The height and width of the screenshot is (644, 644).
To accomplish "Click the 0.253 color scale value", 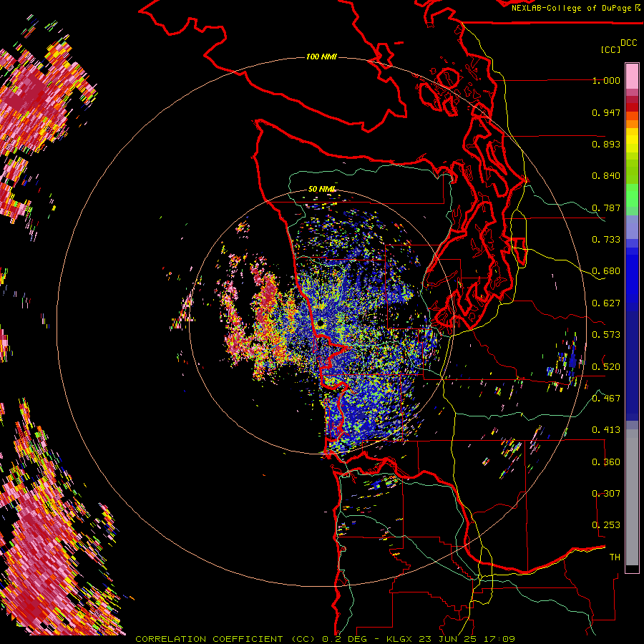I will coord(606,525).
